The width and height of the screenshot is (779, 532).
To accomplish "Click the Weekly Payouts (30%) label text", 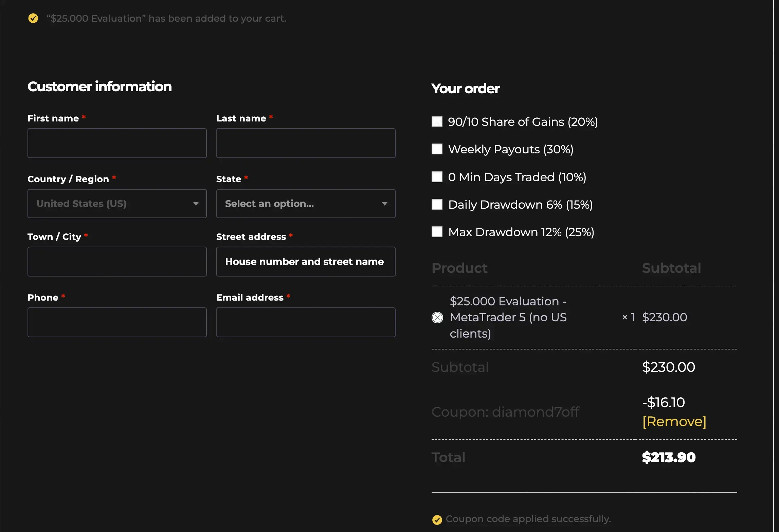I will click(510, 149).
